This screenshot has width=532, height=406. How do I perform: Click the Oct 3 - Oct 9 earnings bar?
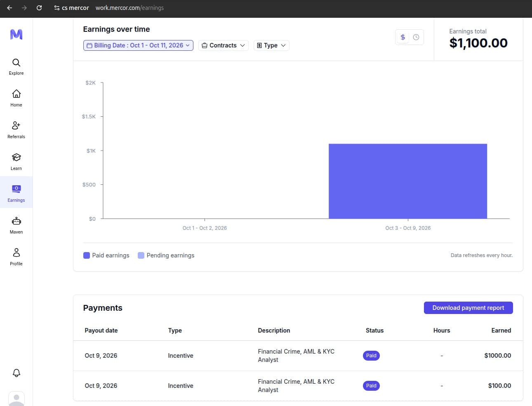(x=408, y=181)
